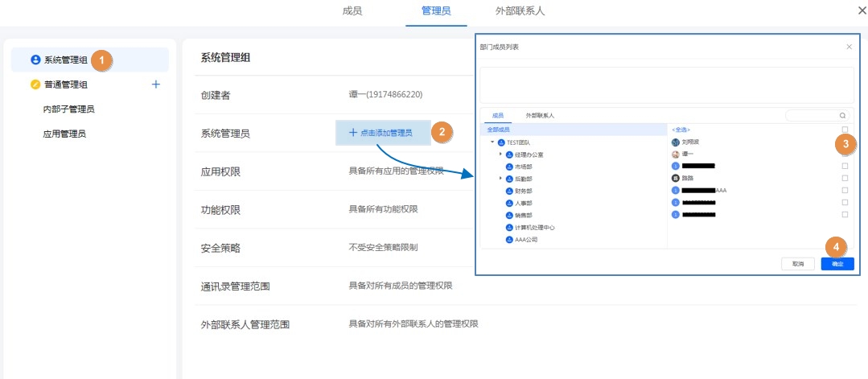Screen dimensions: 868x379
Task: Open the 外部联系人 tab in the dialog
Action: coord(540,116)
